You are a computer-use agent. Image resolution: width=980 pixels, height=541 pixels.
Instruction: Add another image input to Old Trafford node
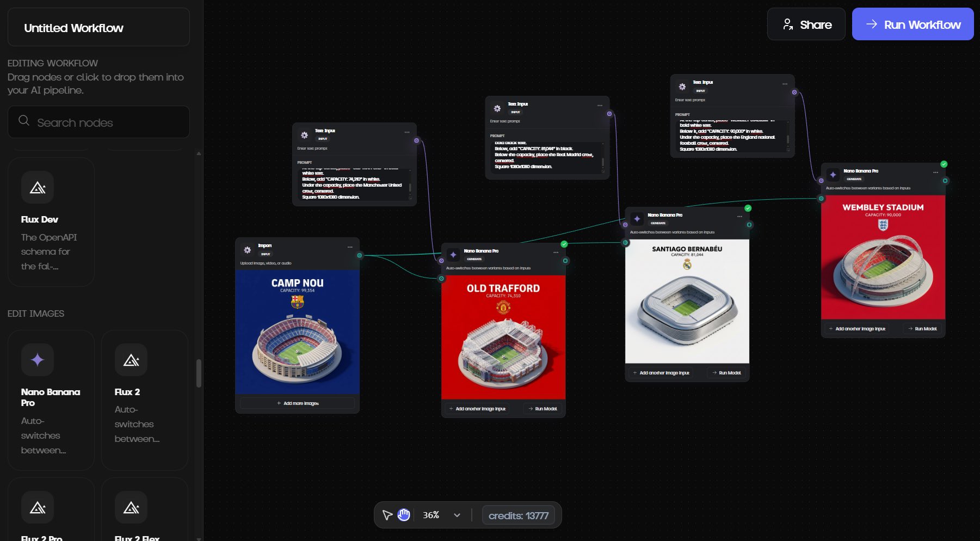pos(477,409)
